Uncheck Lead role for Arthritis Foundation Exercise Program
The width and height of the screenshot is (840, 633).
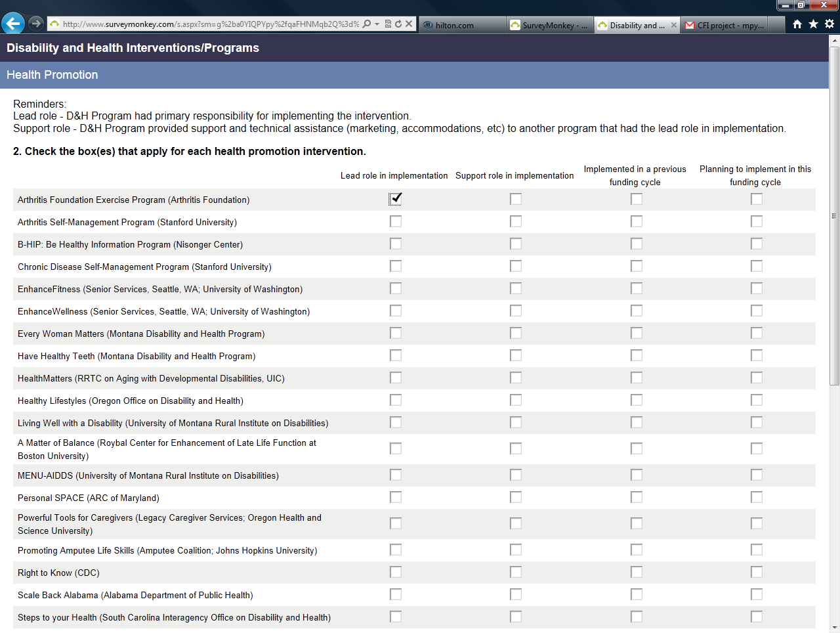click(396, 199)
